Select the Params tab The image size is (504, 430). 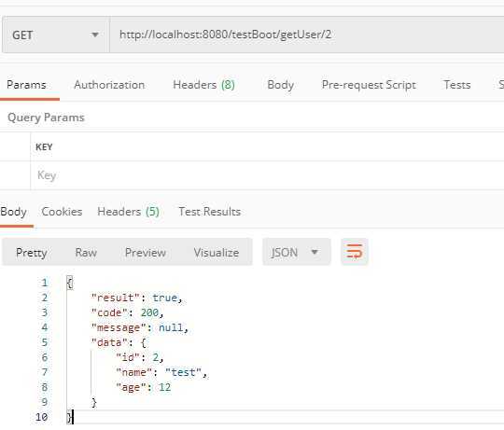(26, 85)
